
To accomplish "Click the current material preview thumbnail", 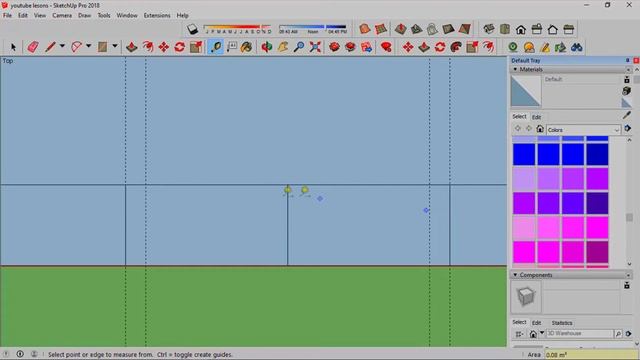I will point(526,91).
